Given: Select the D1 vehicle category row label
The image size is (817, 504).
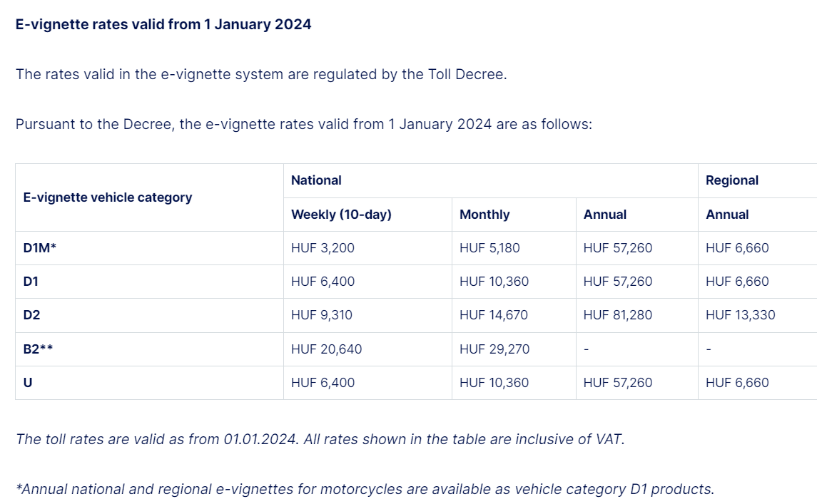Looking at the screenshot, I should pos(31,282).
